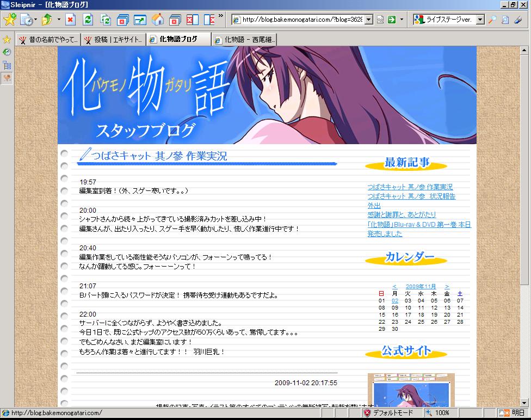The image size is (531, 420).
Task: Refresh the current page
Action: (x=88, y=20)
